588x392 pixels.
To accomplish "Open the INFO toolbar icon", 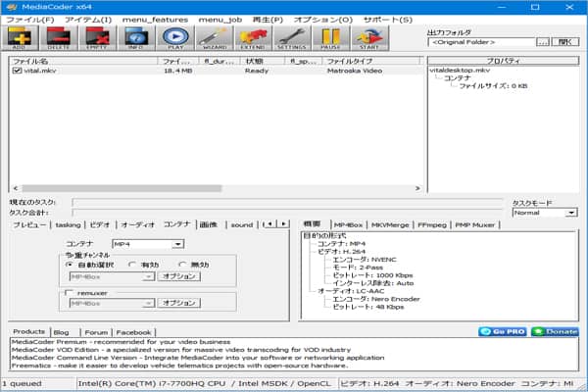I will (x=136, y=38).
